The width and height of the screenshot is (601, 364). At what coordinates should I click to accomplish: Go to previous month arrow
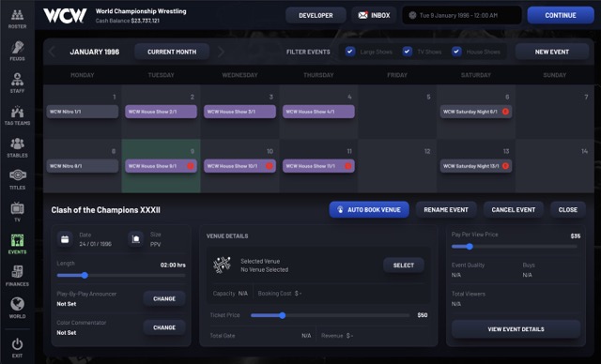[x=53, y=52]
